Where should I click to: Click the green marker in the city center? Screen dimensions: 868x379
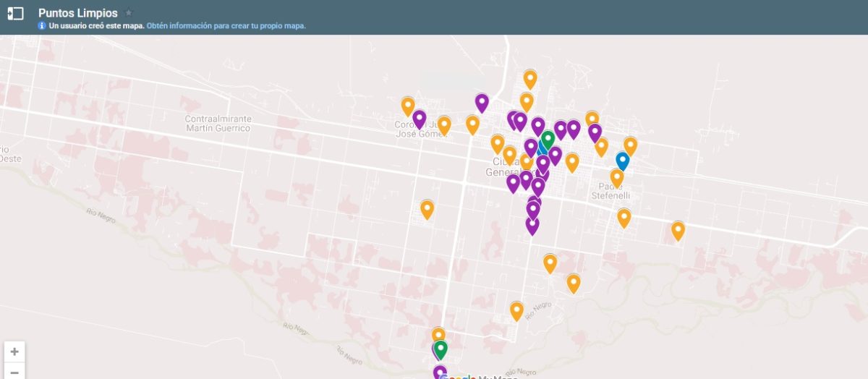tap(548, 137)
